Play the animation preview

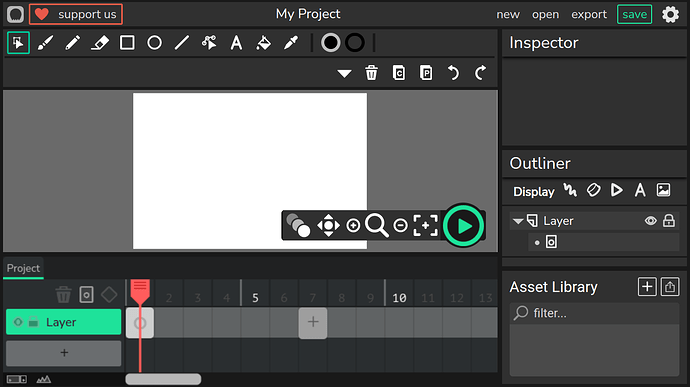click(x=463, y=226)
